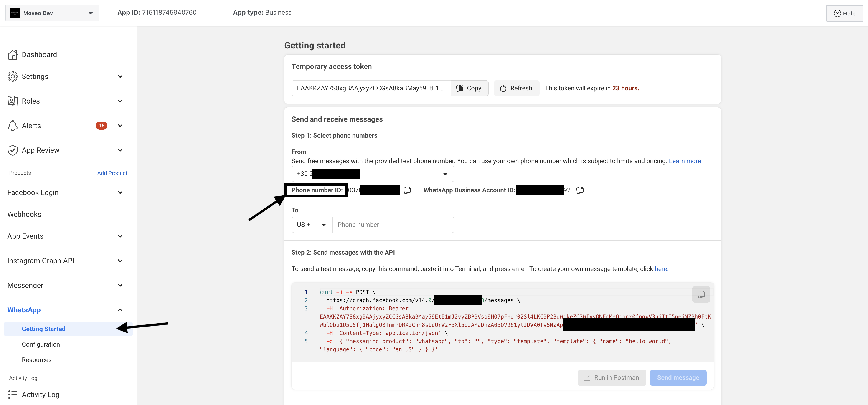Open the Configuration menu item
868x405 pixels.
[41, 344]
